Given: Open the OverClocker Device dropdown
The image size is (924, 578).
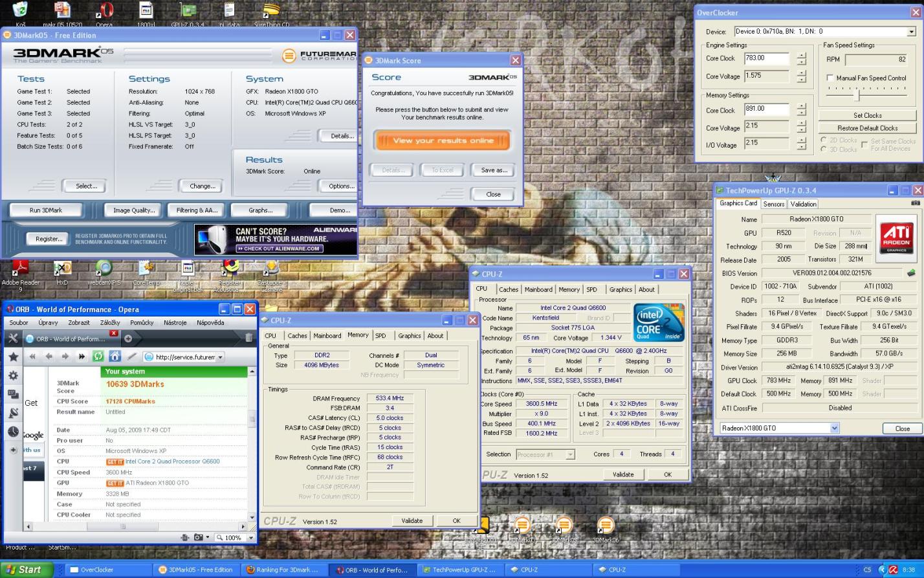Looking at the screenshot, I should coord(911,31).
